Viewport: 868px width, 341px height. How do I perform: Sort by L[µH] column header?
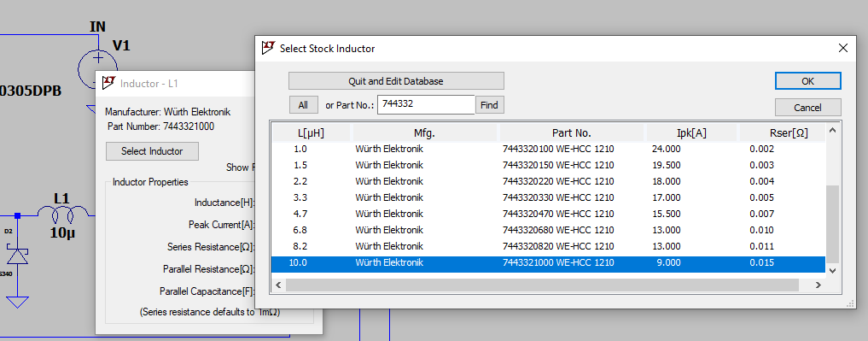click(312, 133)
